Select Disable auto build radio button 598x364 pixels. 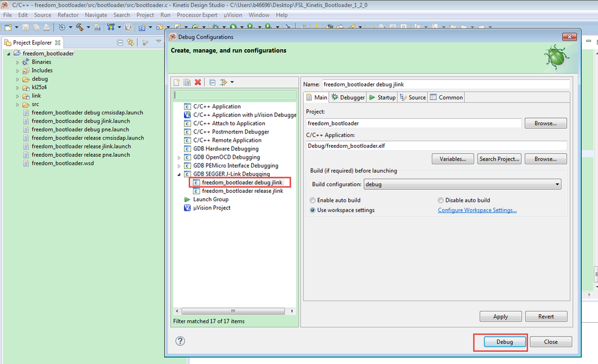[441, 200]
